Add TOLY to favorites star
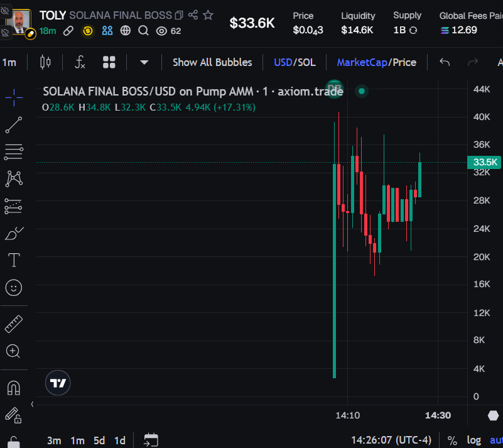This screenshot has height=448, width=503. click(208, 14)
